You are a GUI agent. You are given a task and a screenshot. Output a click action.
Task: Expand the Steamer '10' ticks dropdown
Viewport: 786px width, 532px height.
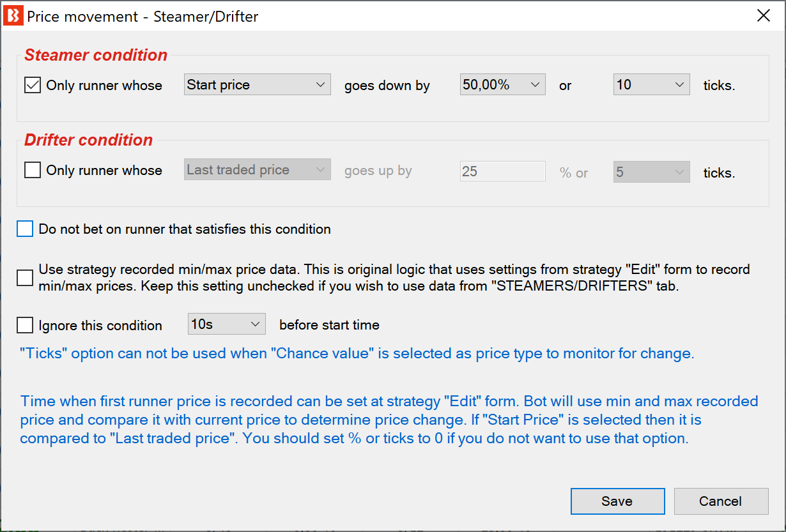click(652, 85)
